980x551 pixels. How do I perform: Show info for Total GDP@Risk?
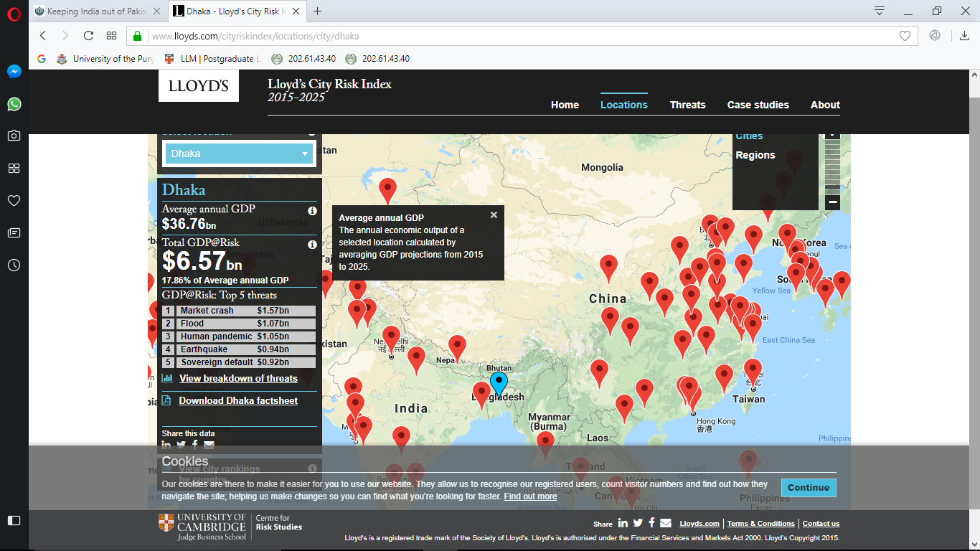(312, 245)
